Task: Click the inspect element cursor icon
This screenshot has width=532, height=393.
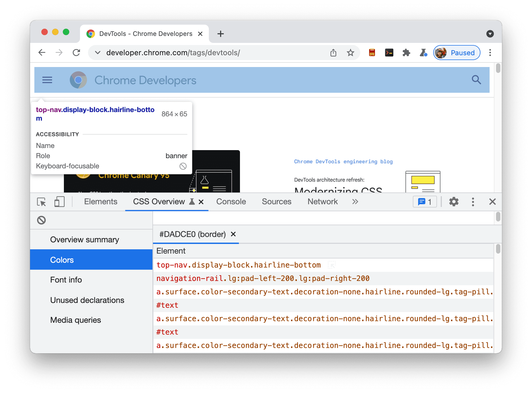Action: tap(42, 202)
